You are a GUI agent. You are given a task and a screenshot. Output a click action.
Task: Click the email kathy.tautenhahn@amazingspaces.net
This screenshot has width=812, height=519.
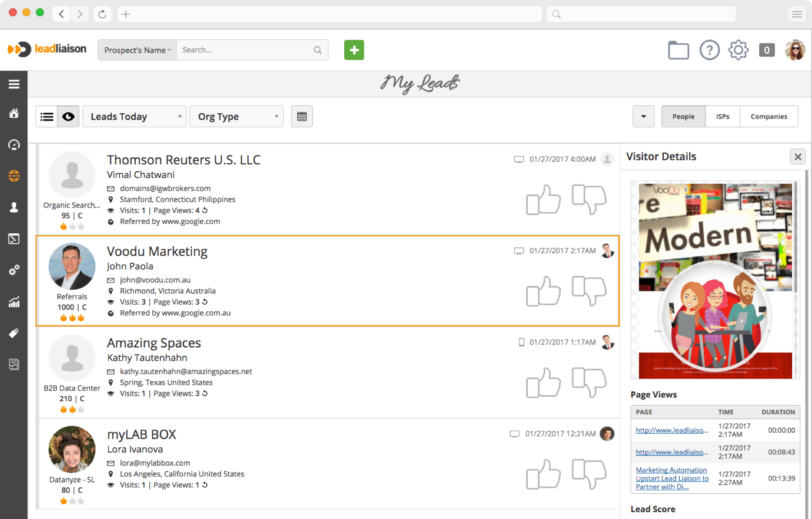[186, 371]
